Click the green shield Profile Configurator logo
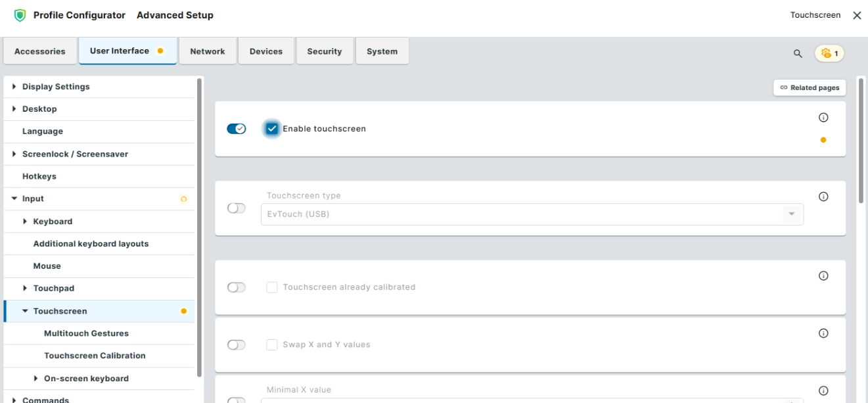The image size is (868, 403). coord(20,15)
